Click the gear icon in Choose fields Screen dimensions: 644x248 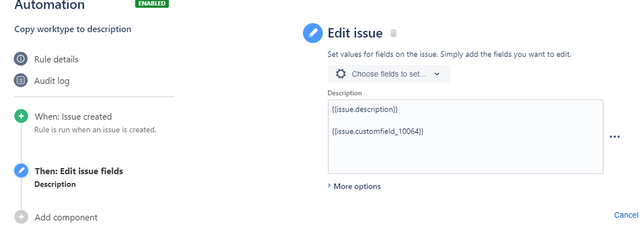pos(341,74)
